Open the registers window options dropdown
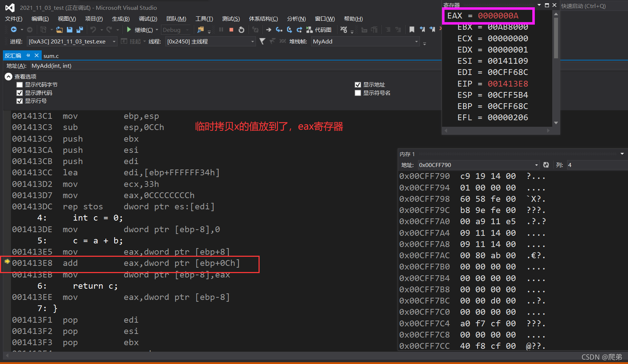Screen dimensions: 628x364 click(x=539, y=5)
